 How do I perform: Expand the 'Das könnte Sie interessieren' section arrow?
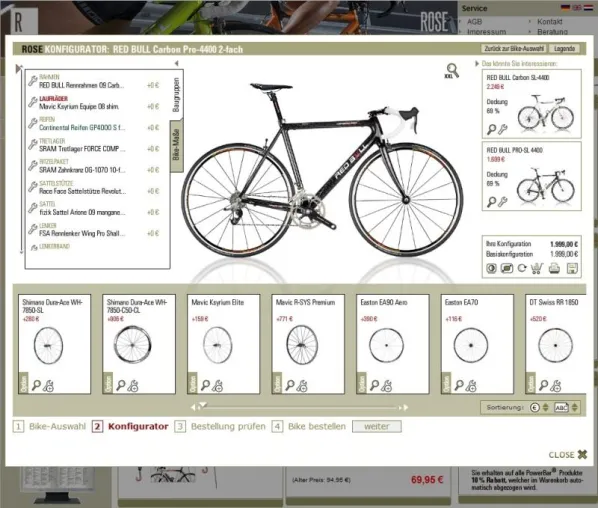coord(477,64)
